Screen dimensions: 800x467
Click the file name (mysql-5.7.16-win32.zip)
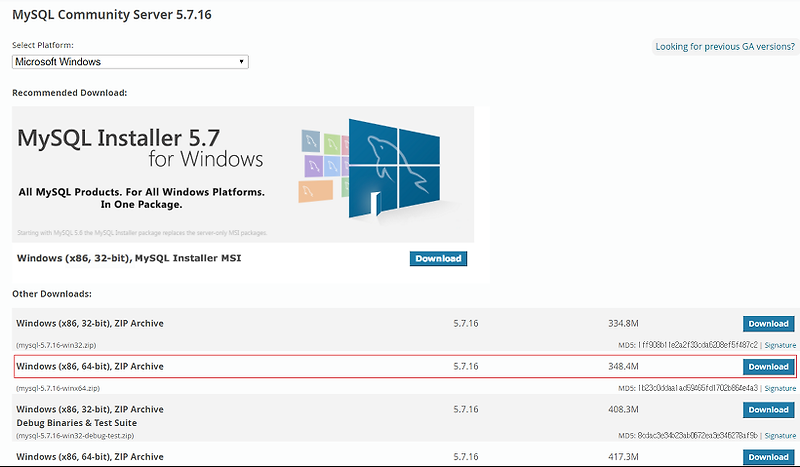[56, 345]
